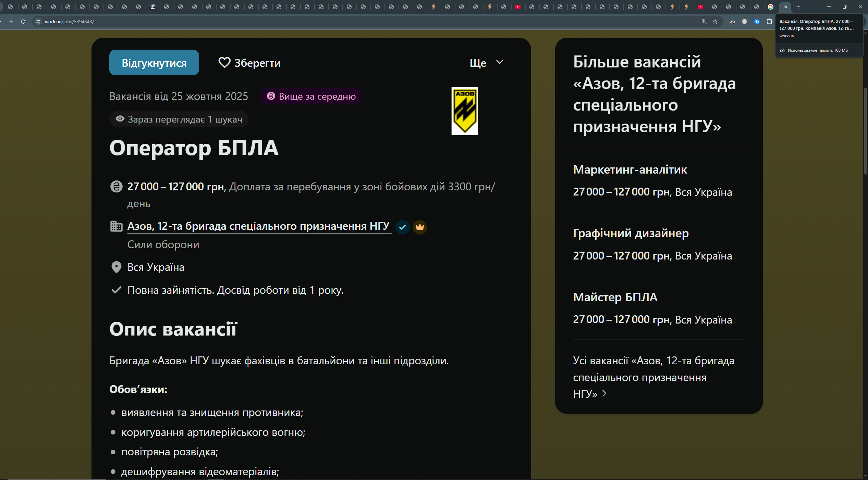The width and height of the screenshot is (868, 480).
Task: Expand all Azov vacancies via chevron link
Action: tap(604, 394)
